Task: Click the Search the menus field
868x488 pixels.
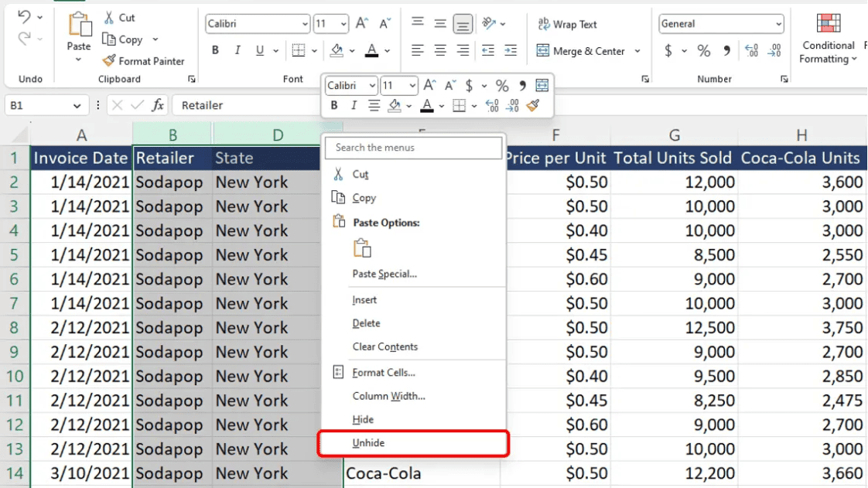Action: pos(414,147)
